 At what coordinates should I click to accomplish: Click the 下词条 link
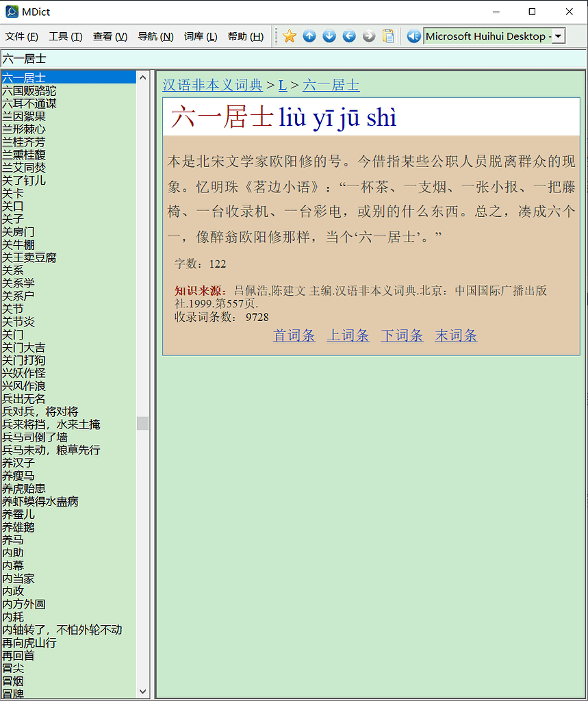click(x=402, y=335)
